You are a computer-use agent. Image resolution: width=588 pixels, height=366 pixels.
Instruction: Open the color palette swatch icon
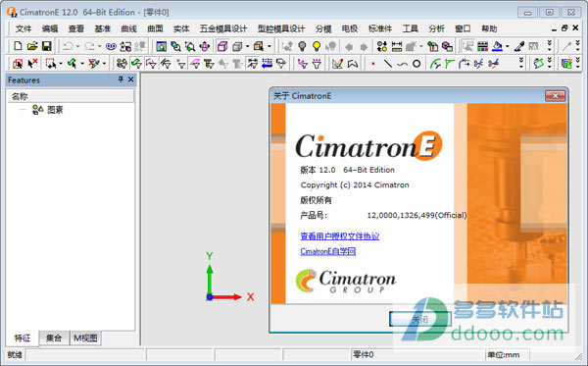pyautogui.click(x=482, y=46)
